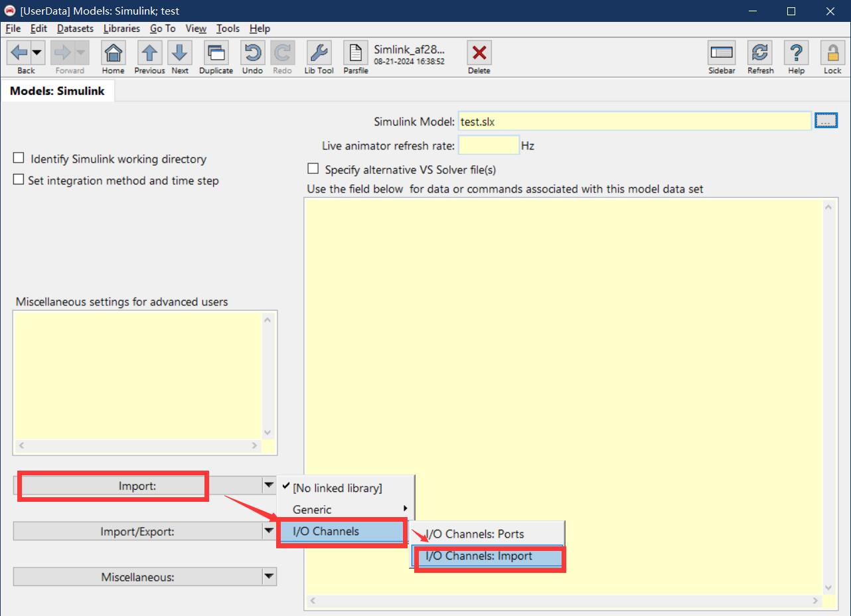Click the Lock padlock icon
851x616 pixels.
[832, 52]
